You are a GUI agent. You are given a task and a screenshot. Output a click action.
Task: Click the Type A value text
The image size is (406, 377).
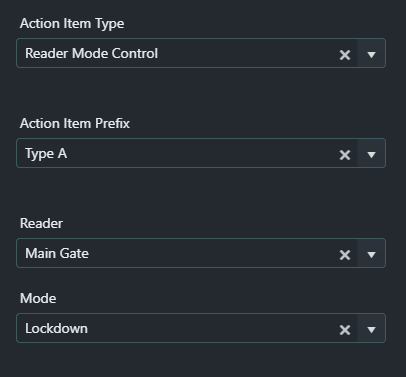tap(46, 154)
